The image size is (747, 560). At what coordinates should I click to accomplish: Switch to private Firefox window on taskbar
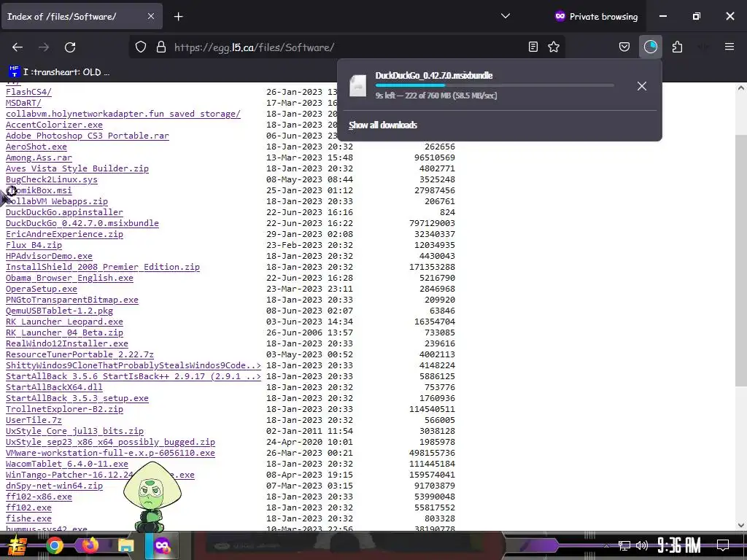click(162, 545)
